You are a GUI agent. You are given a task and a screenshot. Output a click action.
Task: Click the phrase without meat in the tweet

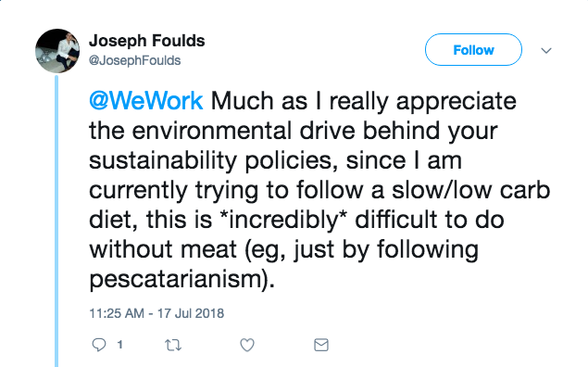[x=163, y=249]
